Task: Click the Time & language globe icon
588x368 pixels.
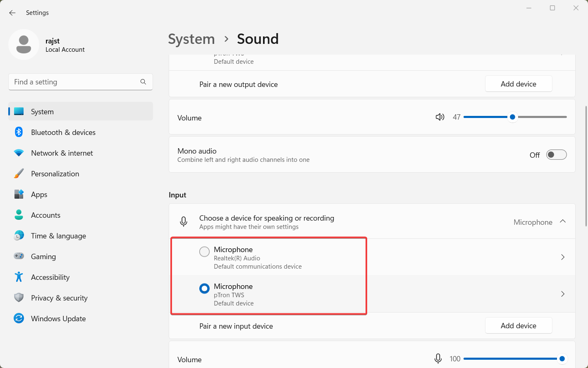Action: tap(19, 236)
